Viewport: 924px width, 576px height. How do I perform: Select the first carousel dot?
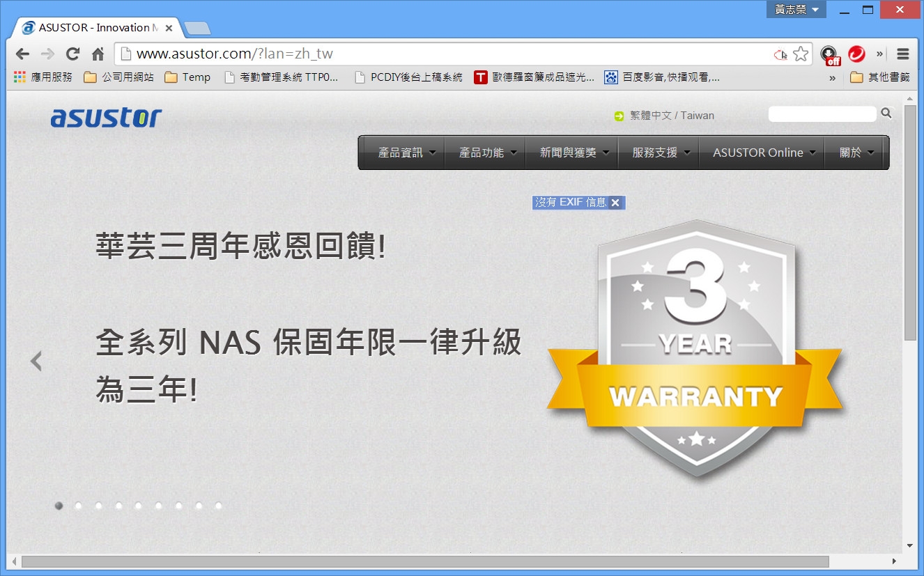point(59,506)
